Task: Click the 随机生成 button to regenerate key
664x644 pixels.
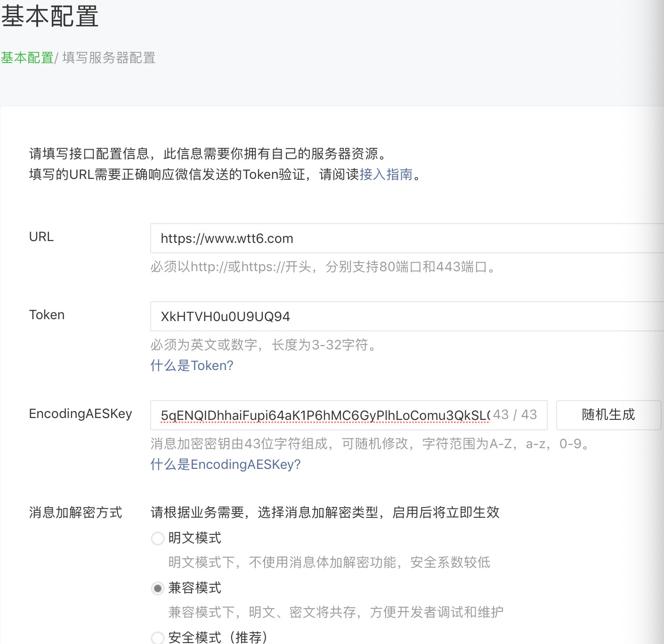Action: (x=608, y=415)
